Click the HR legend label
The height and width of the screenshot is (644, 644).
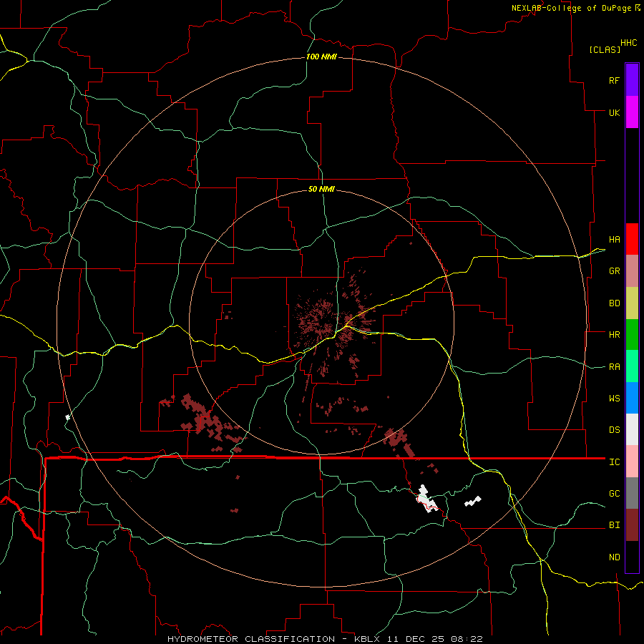614,335
